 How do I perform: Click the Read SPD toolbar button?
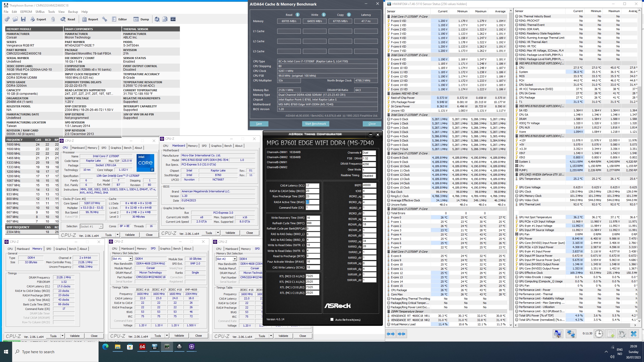click(68, 19)
